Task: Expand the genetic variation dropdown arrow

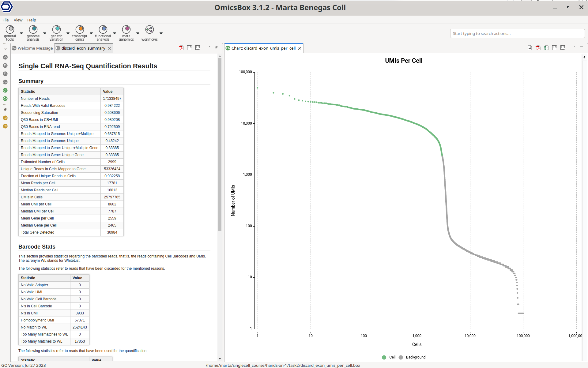Action: pyautogui.click(x=68, y=33)
